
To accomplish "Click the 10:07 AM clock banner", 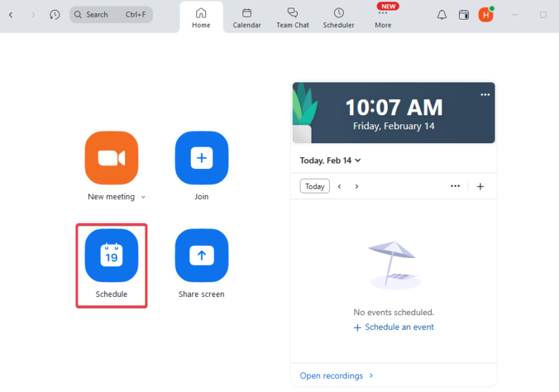I will (x=393, y=113).
